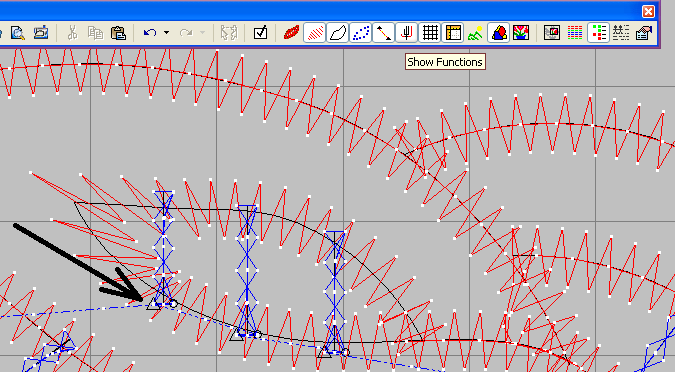The height and width of the screenshot is (372, 675).
Task: Toggle Show Outlines shape icon
Action: point(338,33)
